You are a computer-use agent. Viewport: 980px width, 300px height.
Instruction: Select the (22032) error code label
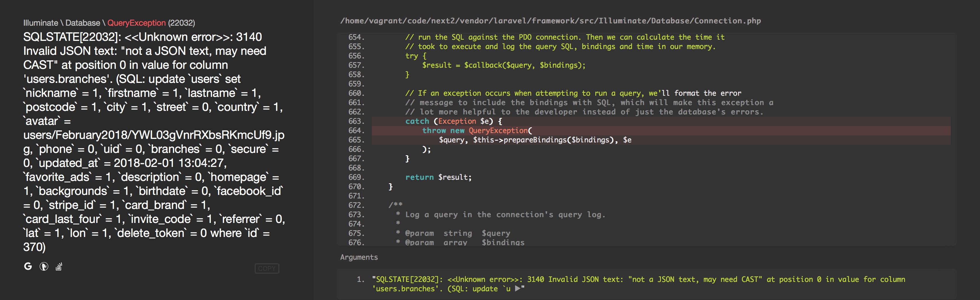tap(181, 23)
